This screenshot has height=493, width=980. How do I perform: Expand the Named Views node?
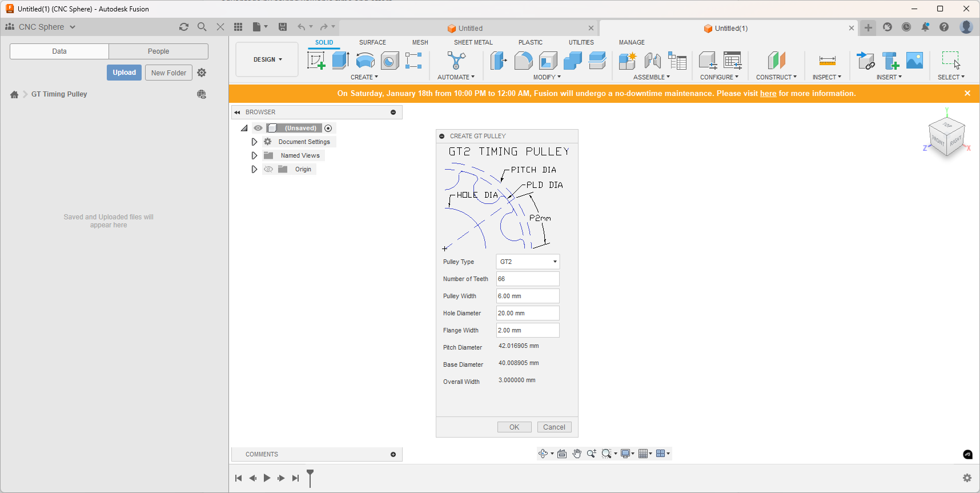(x=254, y=155)
